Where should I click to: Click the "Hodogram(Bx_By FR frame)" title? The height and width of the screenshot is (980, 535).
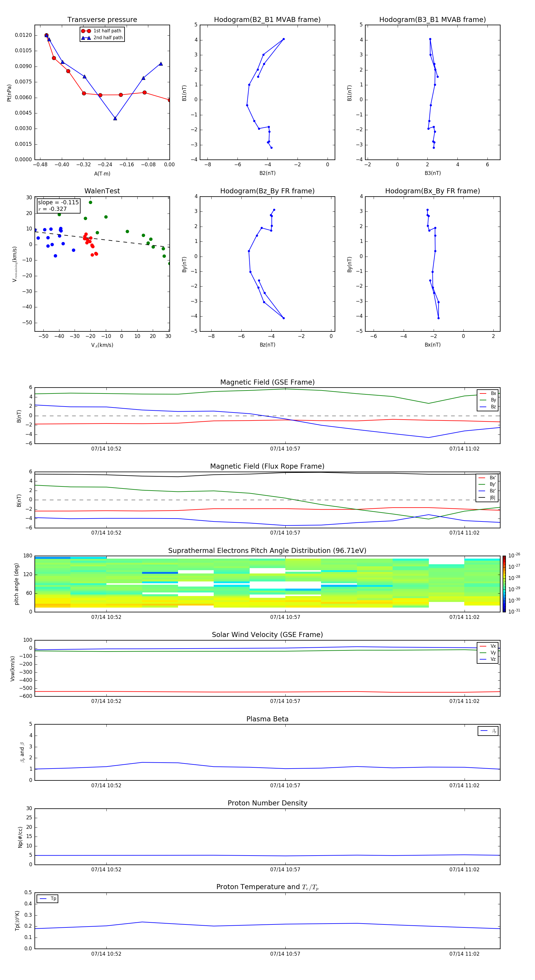click(432, 191)
